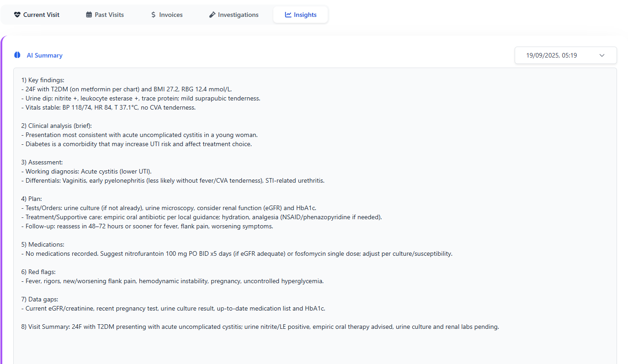Select the Investigations tab
The width and height of the screenshot is (628, 364).
(x=238, y=15)
